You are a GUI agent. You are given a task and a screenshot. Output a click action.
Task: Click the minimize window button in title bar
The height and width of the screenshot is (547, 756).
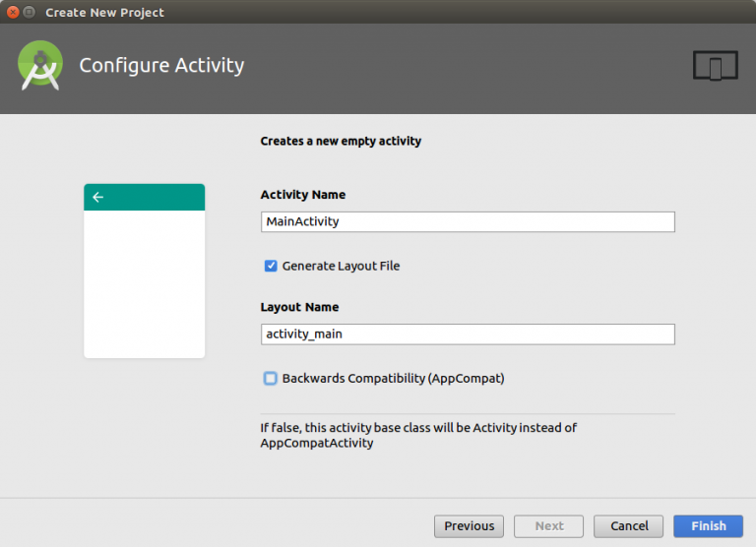30,12
